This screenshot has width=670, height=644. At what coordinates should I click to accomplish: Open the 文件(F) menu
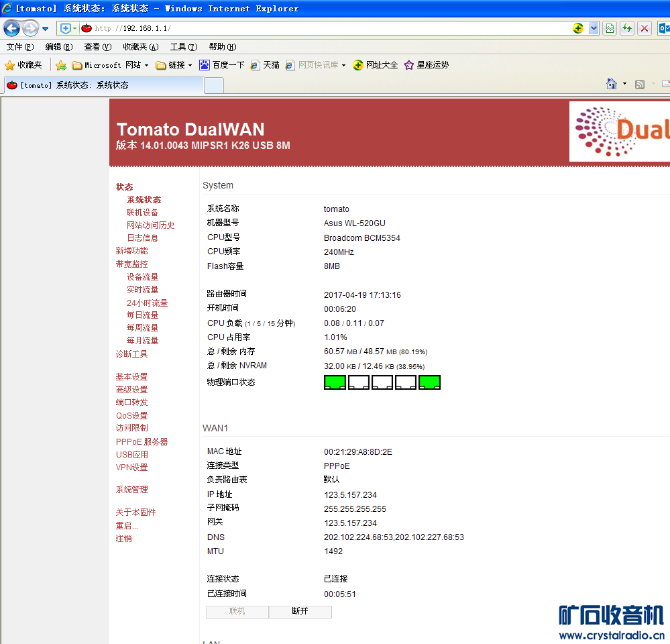[x=20, y=46]
